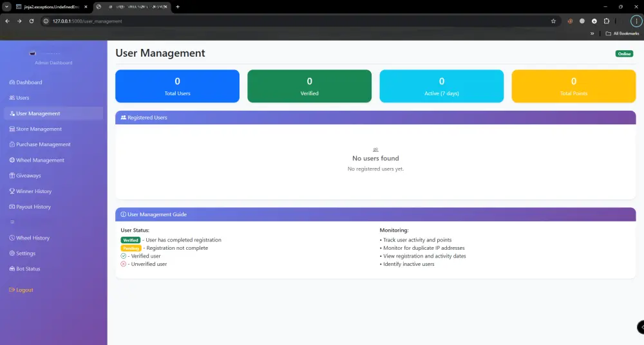644x345 pixels.
Task: Open the tab search dropdown arrow
Action: click(x=6, y=7)
